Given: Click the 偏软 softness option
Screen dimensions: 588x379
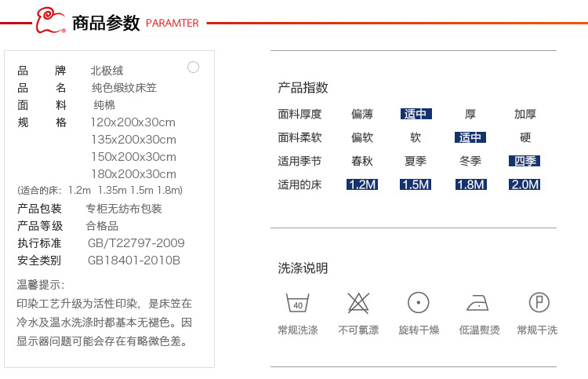Looking at the screenshot, I should click(362, 137).
